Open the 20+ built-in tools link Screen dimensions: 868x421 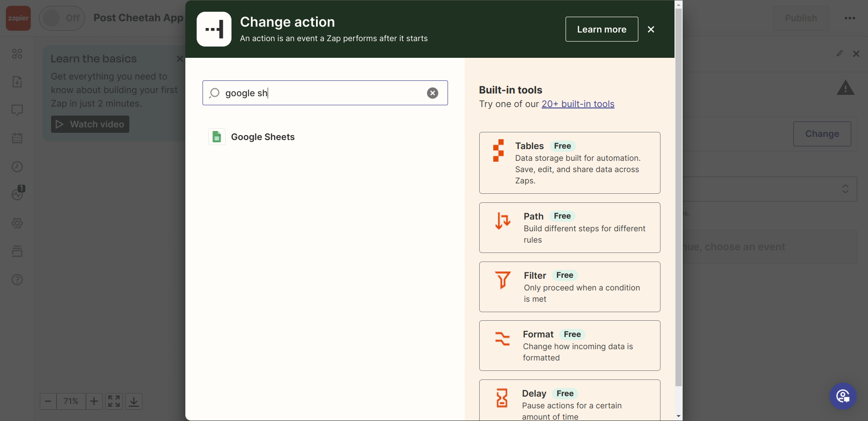click(578, 104)
